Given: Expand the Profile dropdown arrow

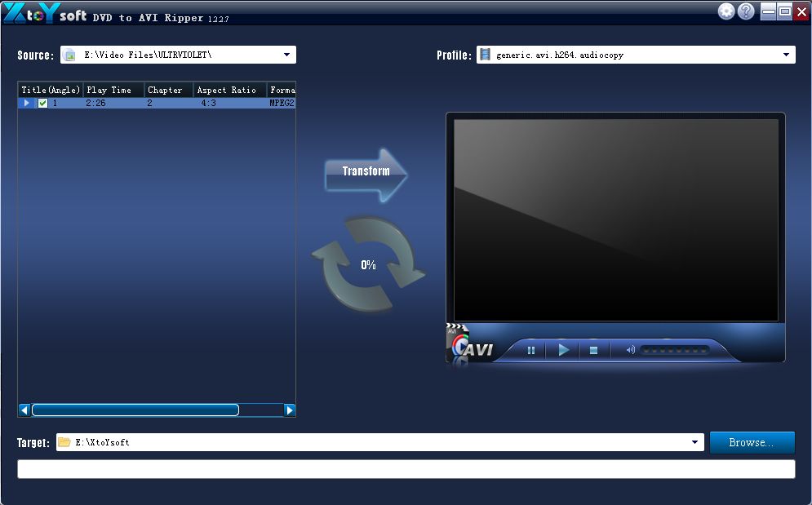Looking at the screenshot, I should click(786, 55).
